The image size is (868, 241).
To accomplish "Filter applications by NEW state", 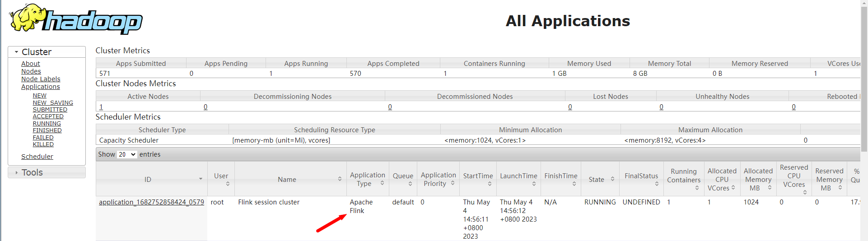I will (x=40, y=96).
